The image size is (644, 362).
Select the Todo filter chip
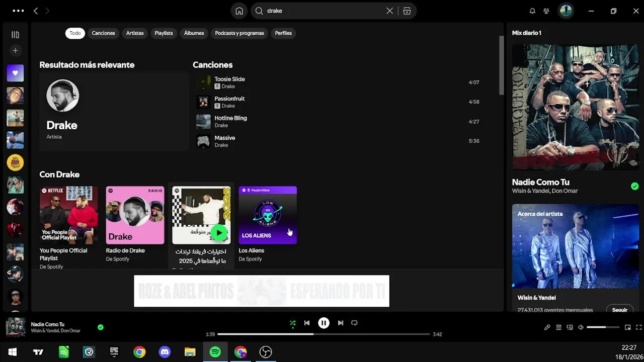click(x=75, y=33)
